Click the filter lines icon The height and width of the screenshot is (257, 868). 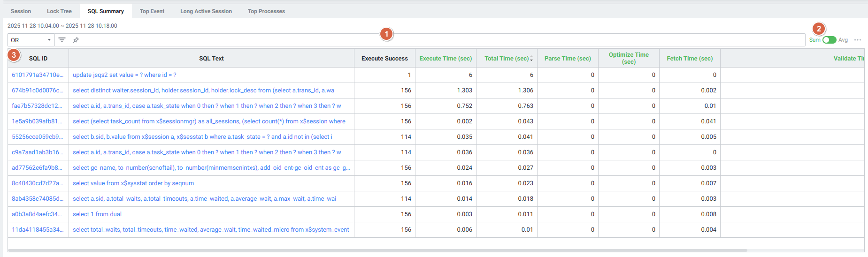(x=61, y=40)
